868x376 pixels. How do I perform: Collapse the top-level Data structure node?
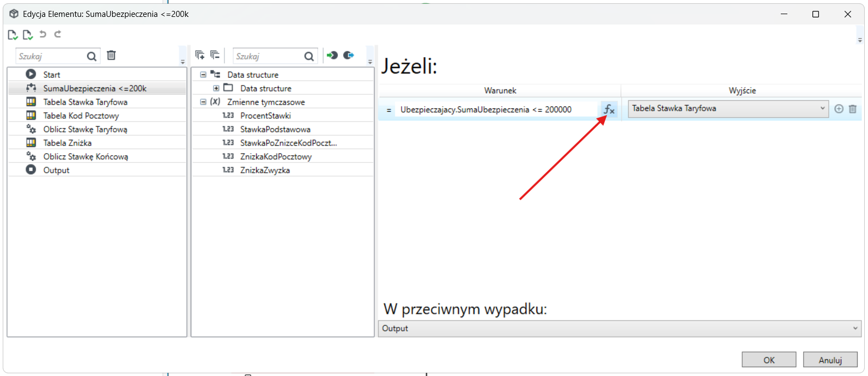[203, 75]
